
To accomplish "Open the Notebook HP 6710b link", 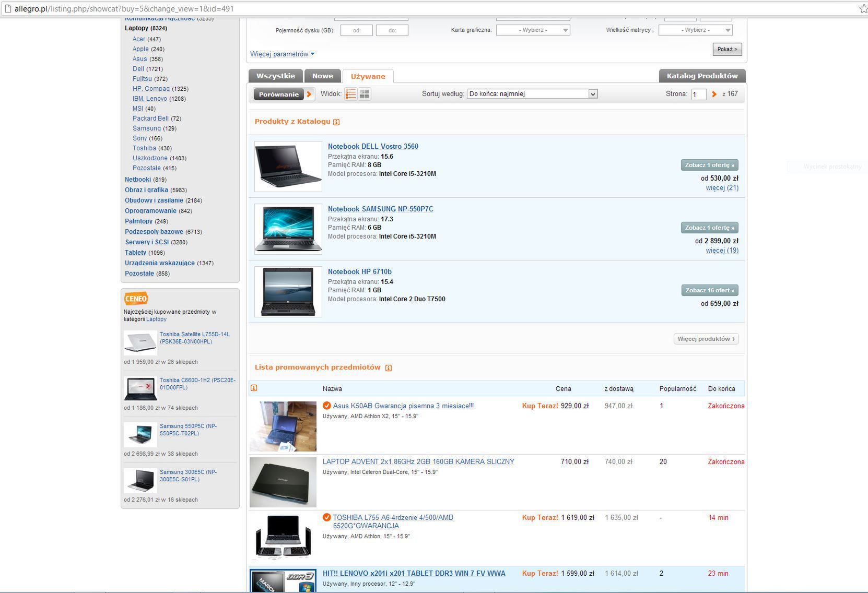I will click(359, 271).
